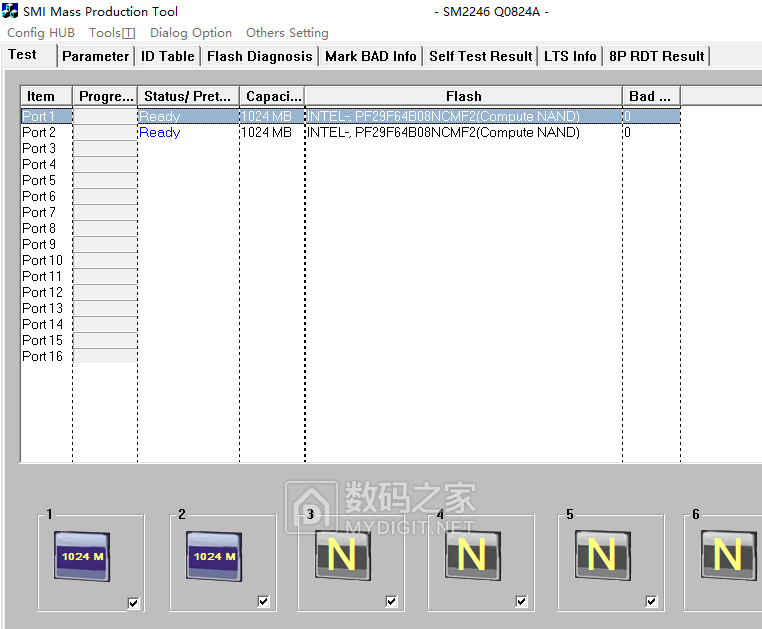Click the port 2 1024 M drive icon

(x=213, y=555)
